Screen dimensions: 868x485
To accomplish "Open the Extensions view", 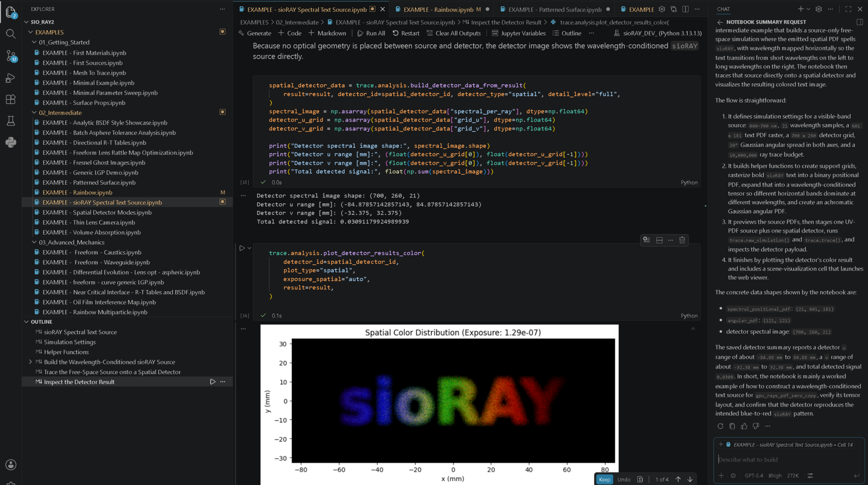I will (11, 100).
